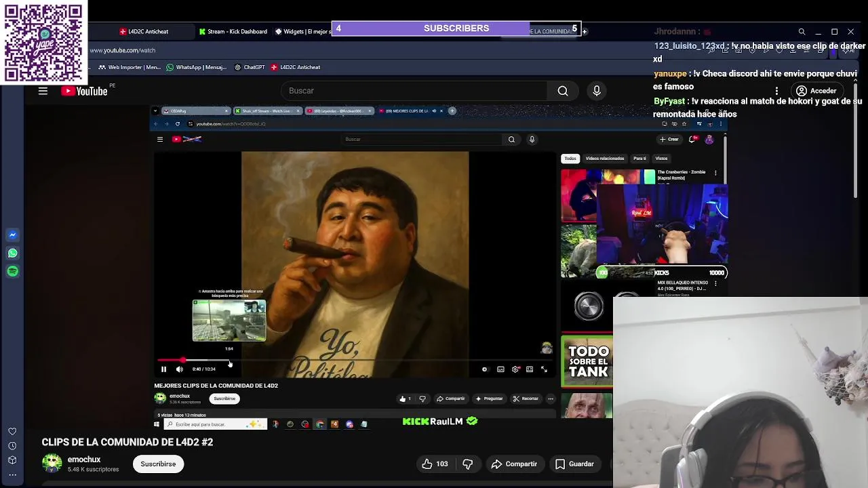Image resolution: width=868 pixels, height=488 pixels.
Task: Open more actions next to Recortar
Action: (551, 399)
